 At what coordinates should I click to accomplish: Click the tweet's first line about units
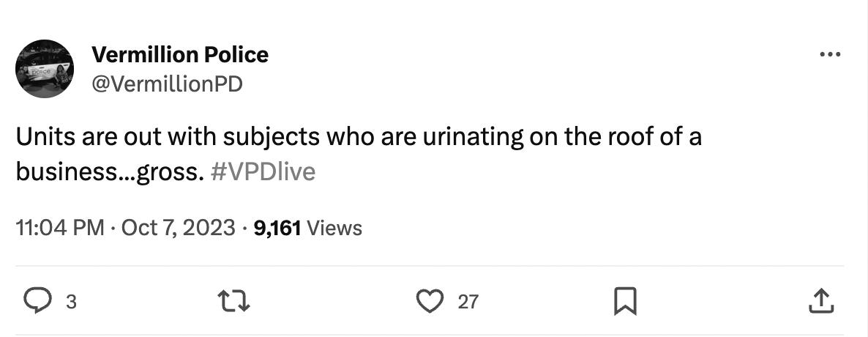coord(358,137)
